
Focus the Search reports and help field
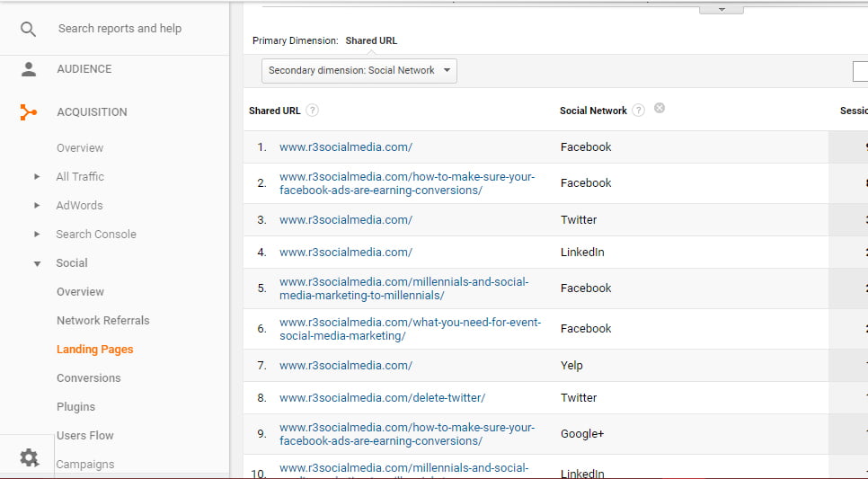tap(120, 28)
